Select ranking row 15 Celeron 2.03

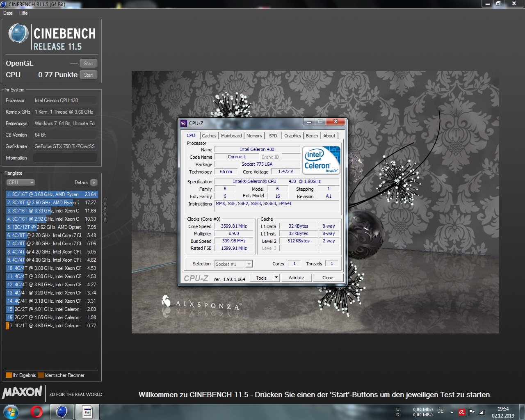(x=52, y=309)
